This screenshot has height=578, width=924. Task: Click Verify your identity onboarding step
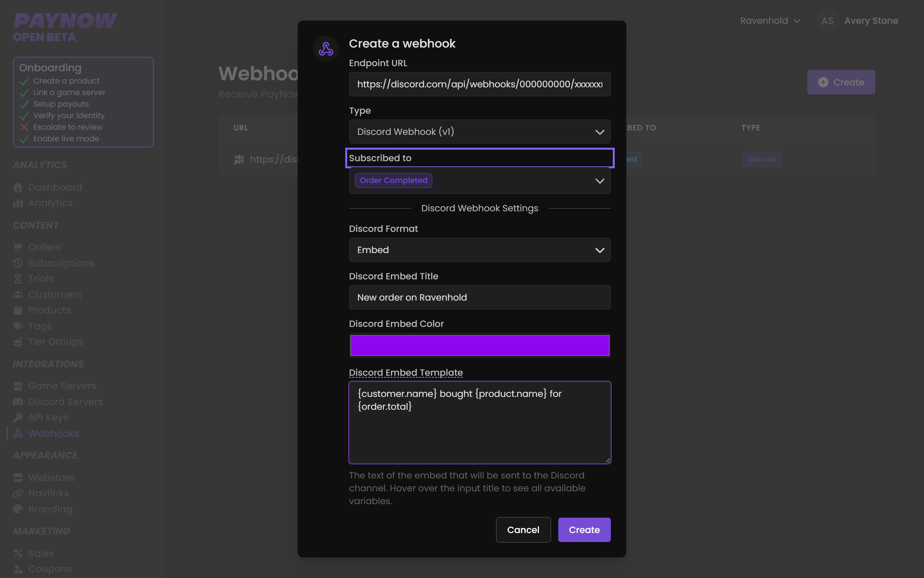pos(69,116)
